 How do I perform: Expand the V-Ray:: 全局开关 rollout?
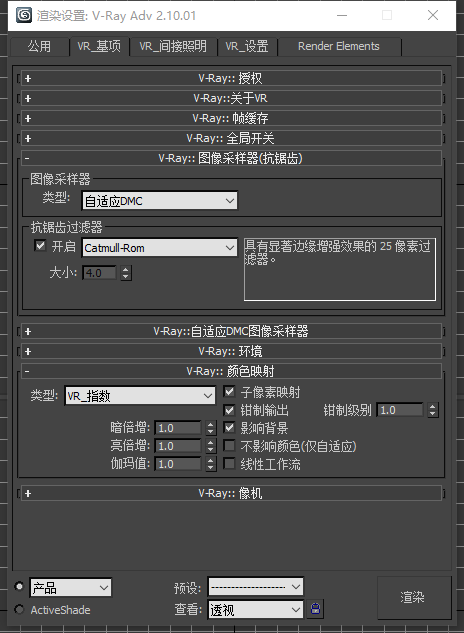click(x=231, y=138)
